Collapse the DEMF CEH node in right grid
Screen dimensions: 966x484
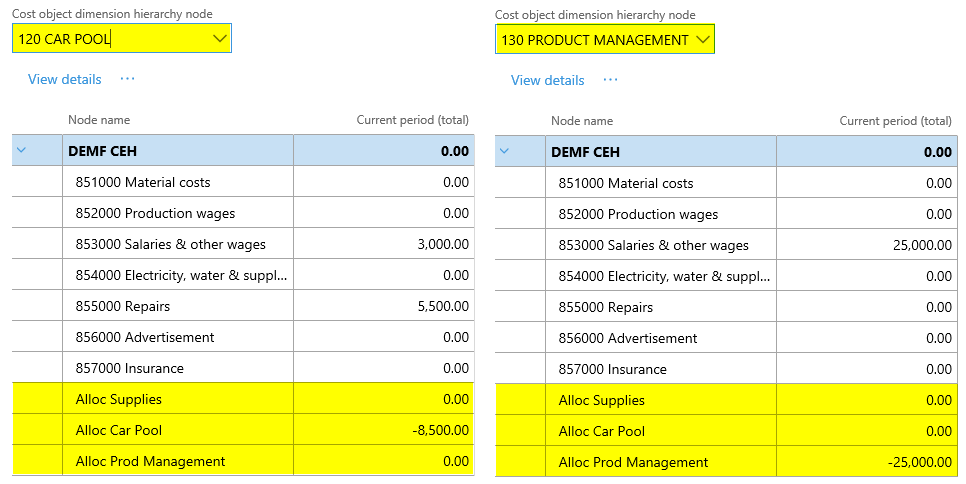click(x=504, y=152)
